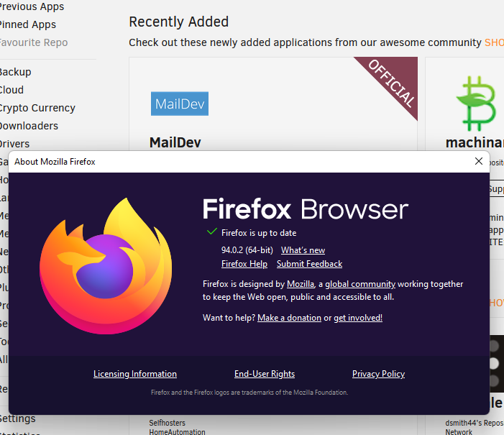Click the MailDev app title

pos(175,142)
